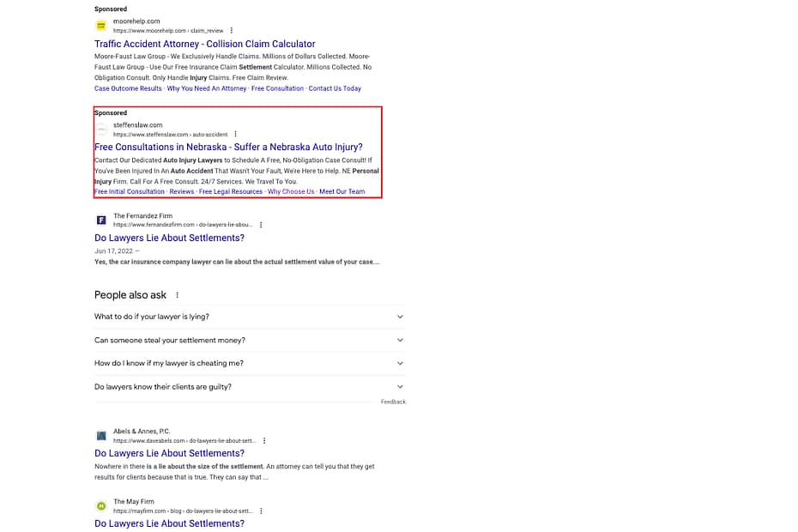The height and width of the screenshot is (532, 798).
Task: Click the https://www.fernandezfirm.com URL text
Action: pyautogui.click(x=183, y=225)
